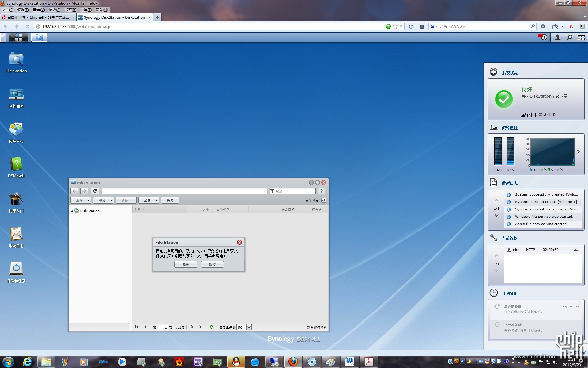This screenshot has width=588, height=368.
Task: Open Word from Windows taskbar
Action: (x=350, y=362)
